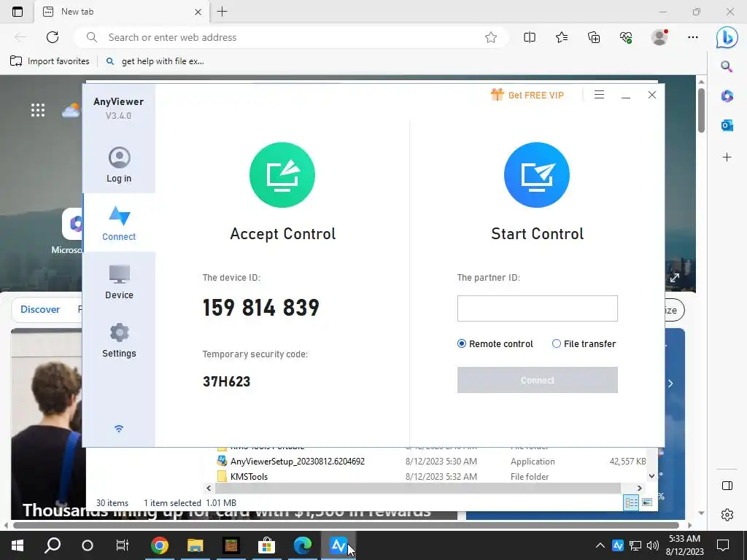
Task: Select AnyViewerSetup_20230812.6204692 file in Explorer
Action: pyautogui.click(x=298, y=461)
